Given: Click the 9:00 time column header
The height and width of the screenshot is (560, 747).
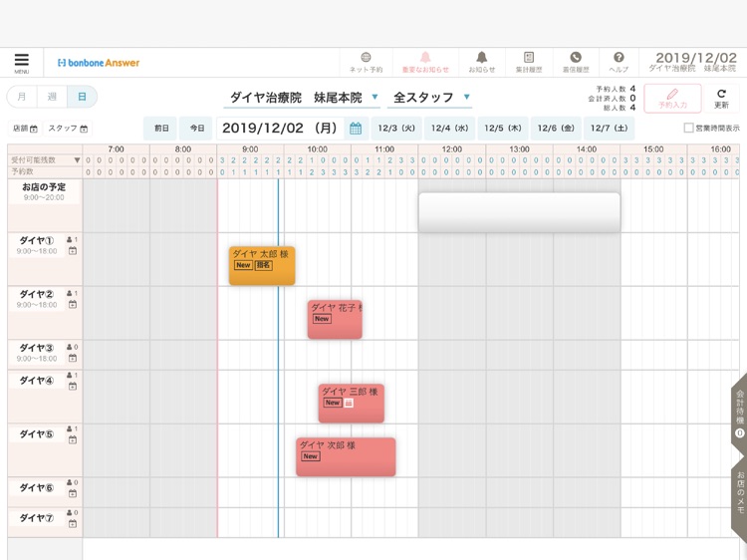Looking at the screenshot, I should click(250, 149).
